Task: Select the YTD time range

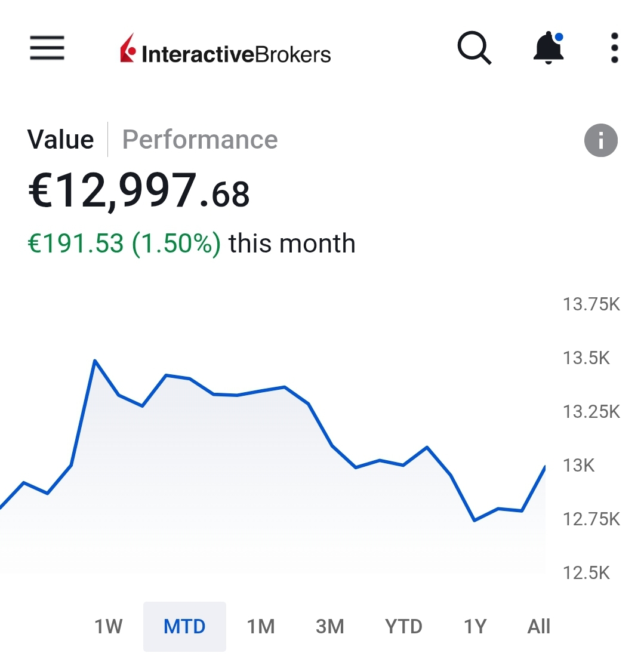Action: (403, 626)
